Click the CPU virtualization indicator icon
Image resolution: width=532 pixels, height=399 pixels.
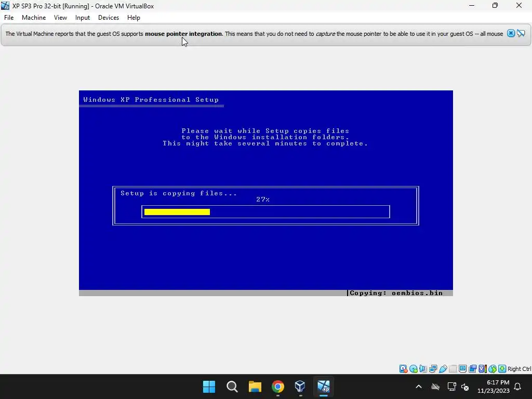coord(482,369)
